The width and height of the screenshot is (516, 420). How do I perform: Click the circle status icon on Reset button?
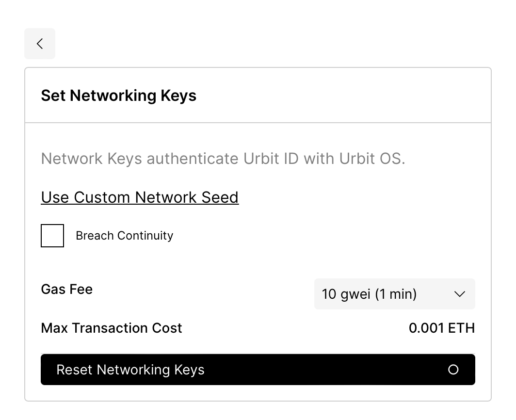pyautogui.click(x=453, y=370)
